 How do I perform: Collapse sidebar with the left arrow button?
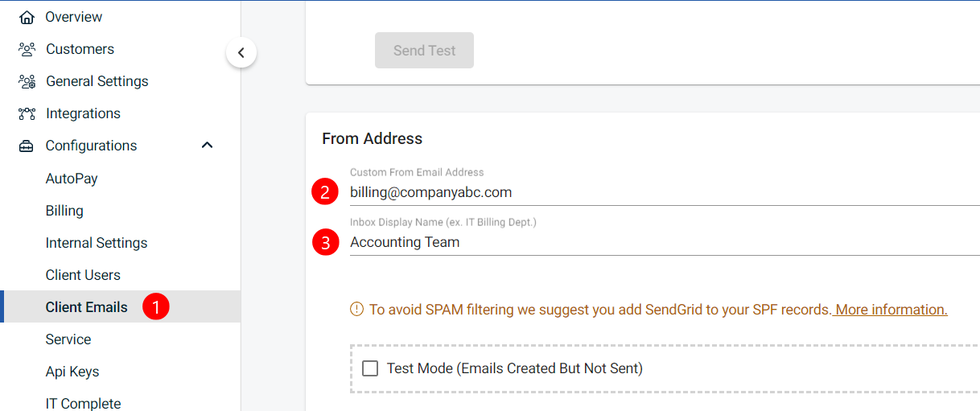pyautogui.click(x=241, y=54)
